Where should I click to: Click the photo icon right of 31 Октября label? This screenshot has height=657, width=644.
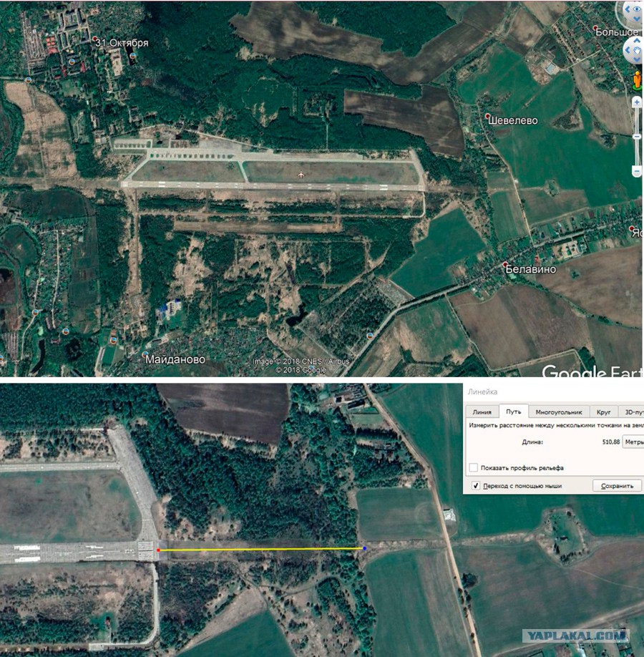click(x=133, y=56)
